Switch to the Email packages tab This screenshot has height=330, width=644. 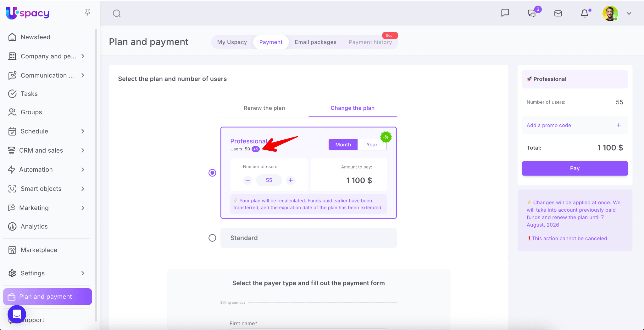(315, 42)
